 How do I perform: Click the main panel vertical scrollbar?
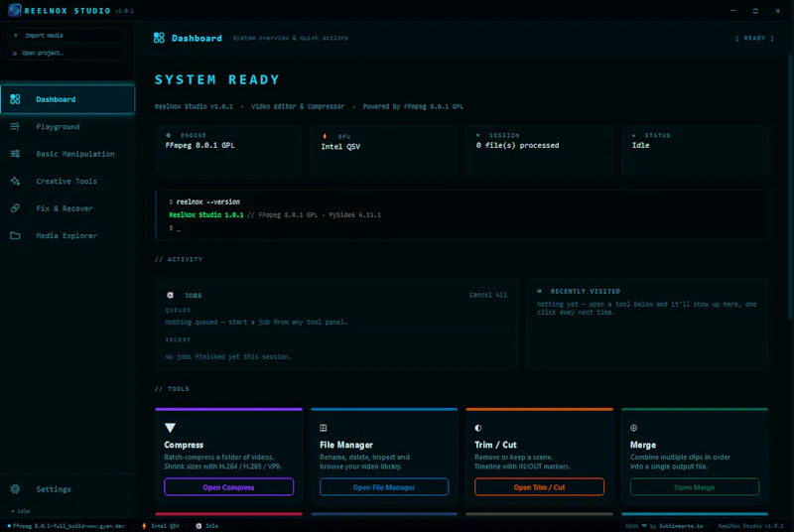[790, 188]
